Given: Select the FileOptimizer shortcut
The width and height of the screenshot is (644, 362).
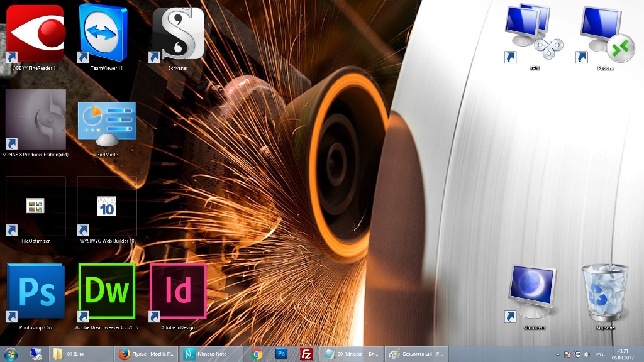Looking at the screenshot, I should tap(35, 206).
